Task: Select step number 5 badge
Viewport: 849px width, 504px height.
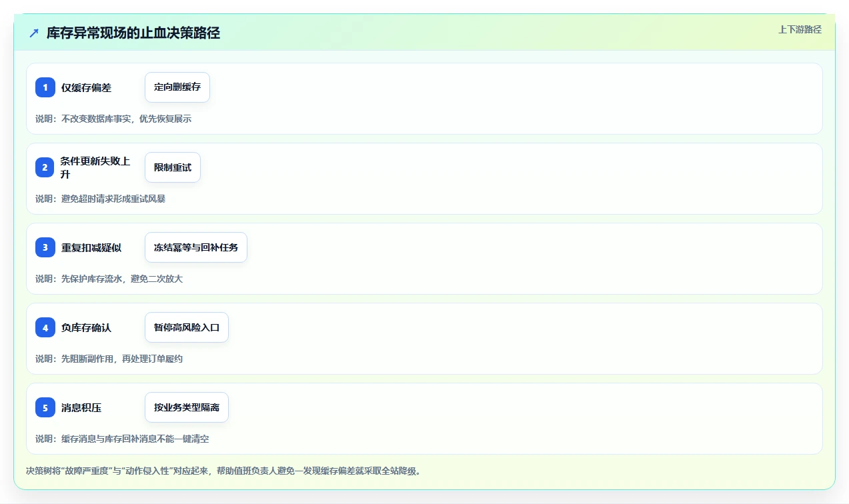Action: [x=45, y=407]
